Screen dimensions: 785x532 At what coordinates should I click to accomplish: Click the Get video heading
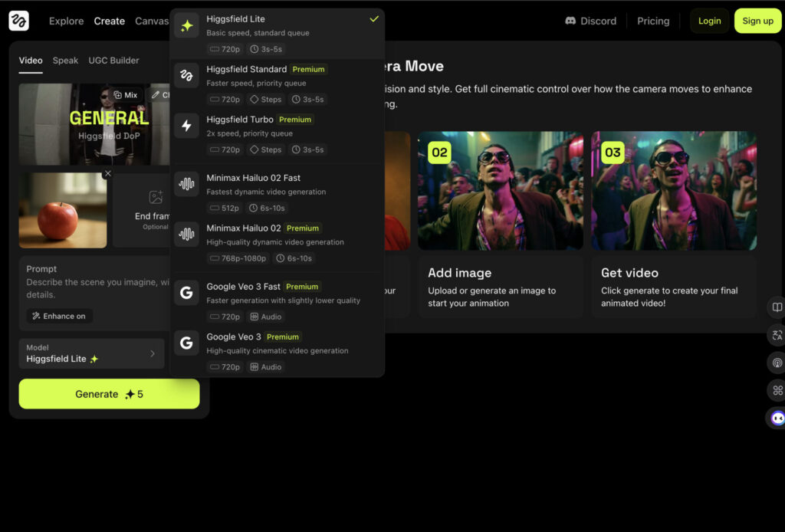630,273
